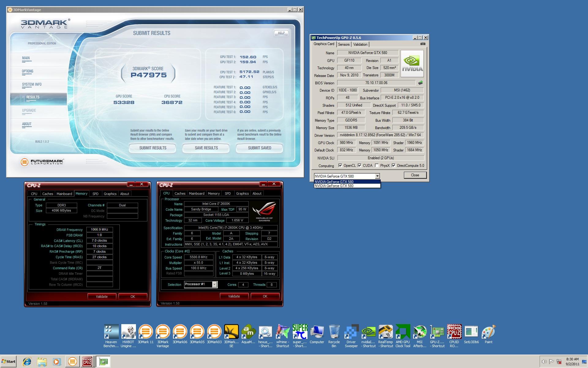Open Internet Explorer from taskbar
588x368 pixels.
click(27, 362)
